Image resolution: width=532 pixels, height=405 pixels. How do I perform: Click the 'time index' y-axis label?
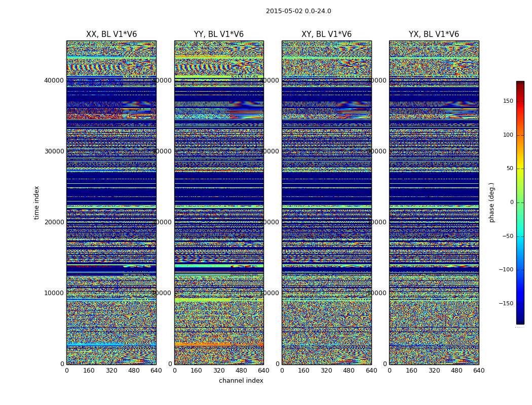36,202
